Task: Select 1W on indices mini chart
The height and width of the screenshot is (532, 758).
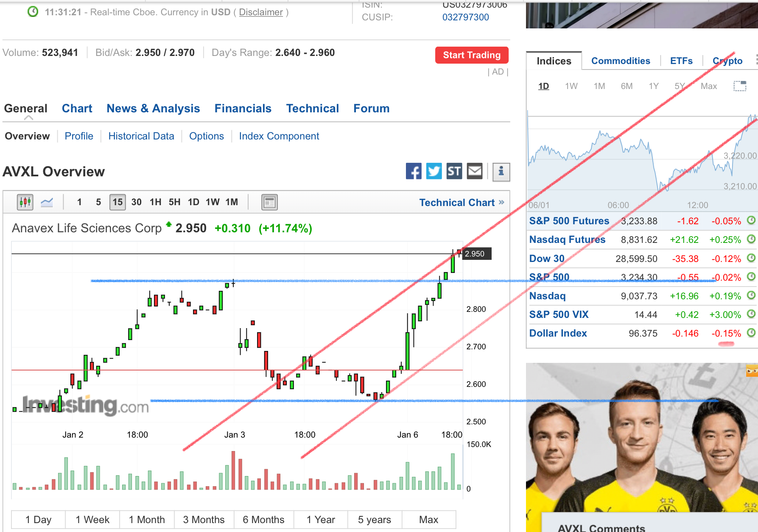Action: (571, 86)
